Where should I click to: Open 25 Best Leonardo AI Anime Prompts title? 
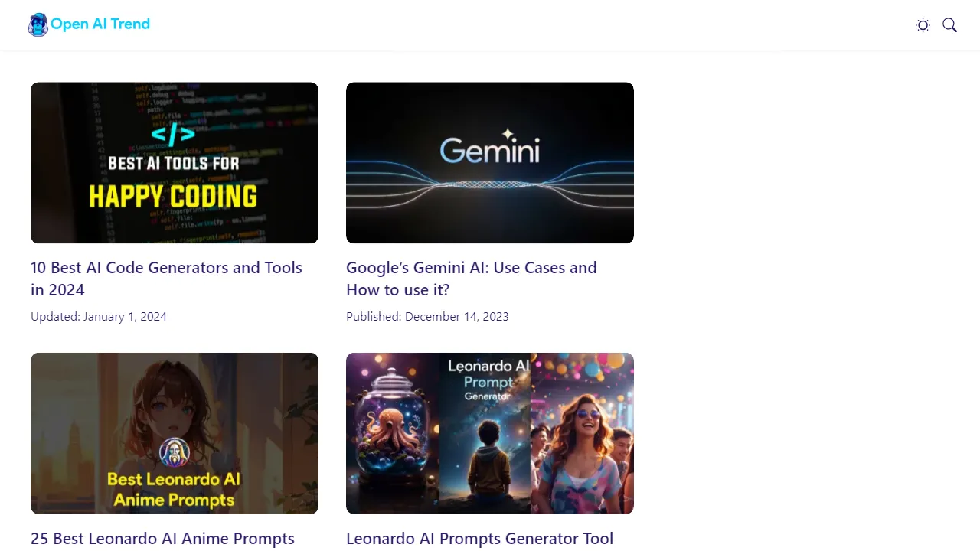[162, 539]
